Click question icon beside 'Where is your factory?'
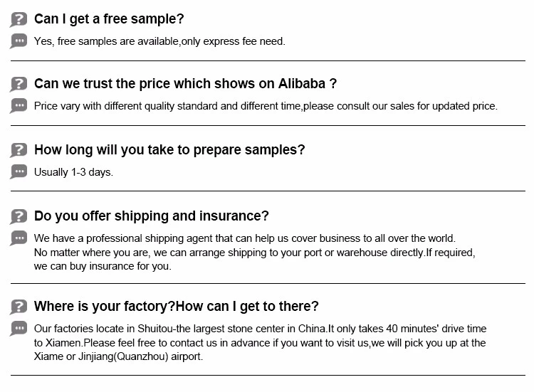This screenshot has width=534, height=392. click(x=19, y=307)
